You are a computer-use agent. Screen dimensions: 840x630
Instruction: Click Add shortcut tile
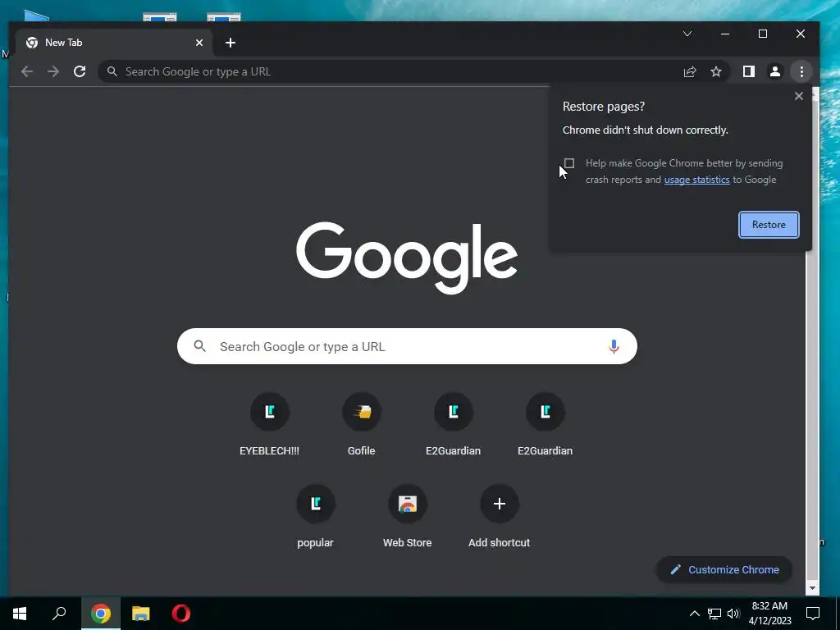500,517
